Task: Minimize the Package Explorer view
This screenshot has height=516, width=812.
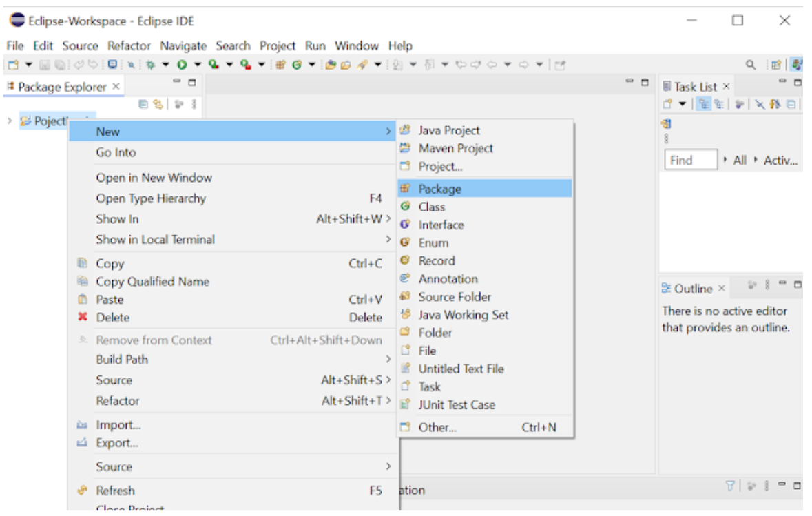Action: (x=177, y=81)
